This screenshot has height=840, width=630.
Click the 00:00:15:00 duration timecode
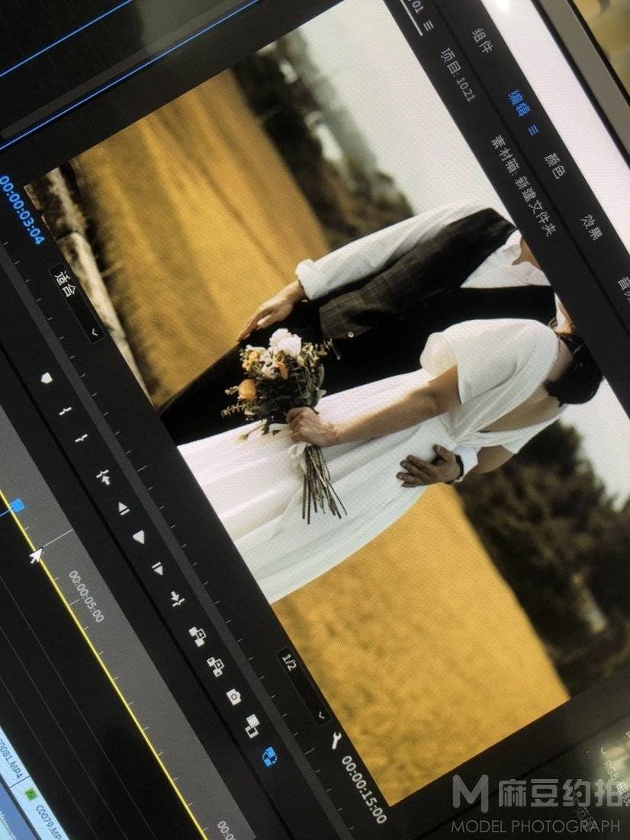[x=364, y=789]
